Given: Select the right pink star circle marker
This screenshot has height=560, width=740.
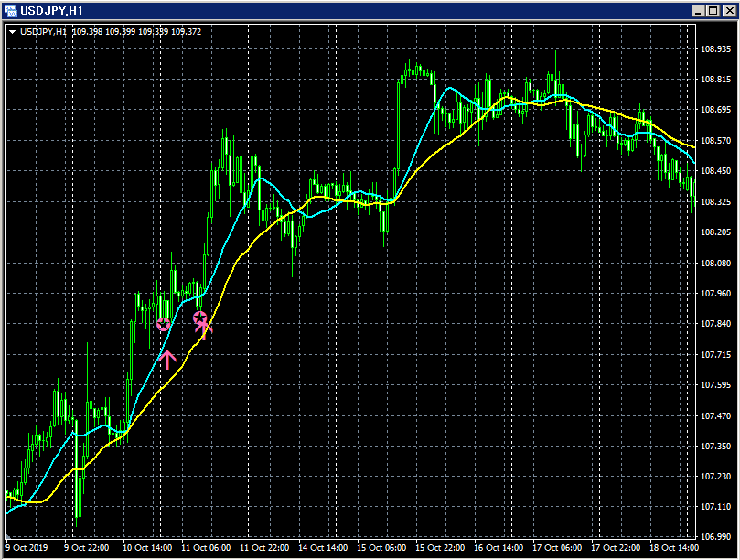Looking at the screenshot, I should pos(200,318).
